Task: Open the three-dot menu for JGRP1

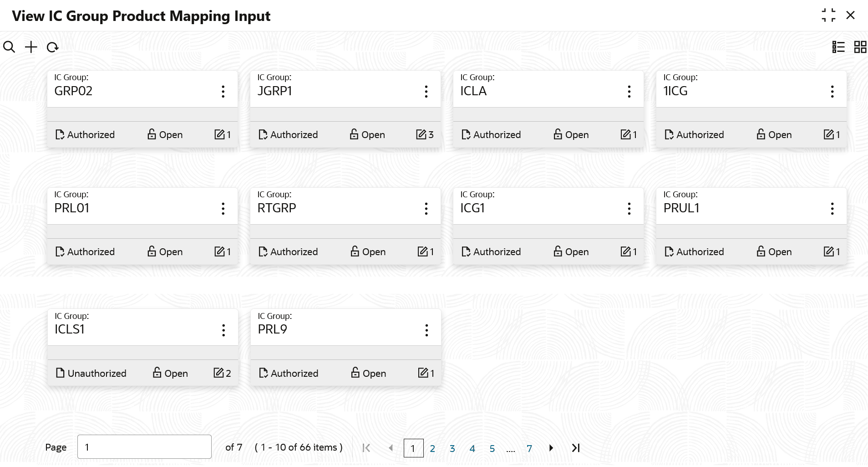Action: (426, 92)
